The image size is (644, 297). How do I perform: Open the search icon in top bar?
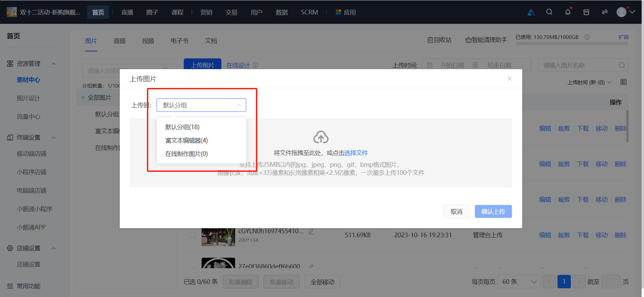(549, 12)
